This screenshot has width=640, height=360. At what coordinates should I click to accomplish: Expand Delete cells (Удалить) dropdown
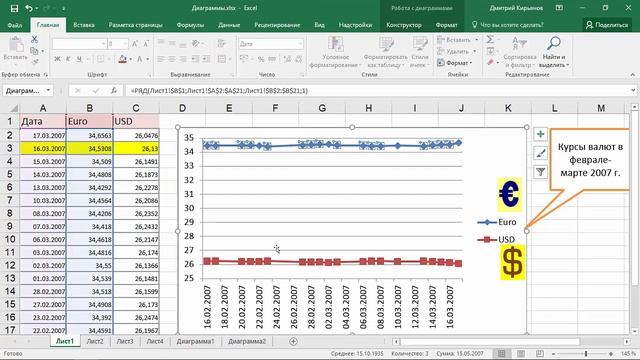pyautogui.click(x=475, y=51)
